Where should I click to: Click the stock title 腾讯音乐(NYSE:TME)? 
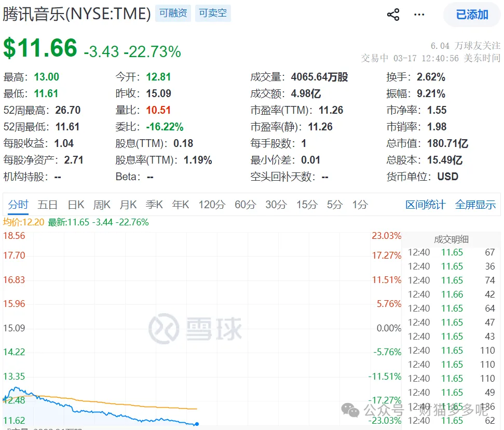click(77, 14)
